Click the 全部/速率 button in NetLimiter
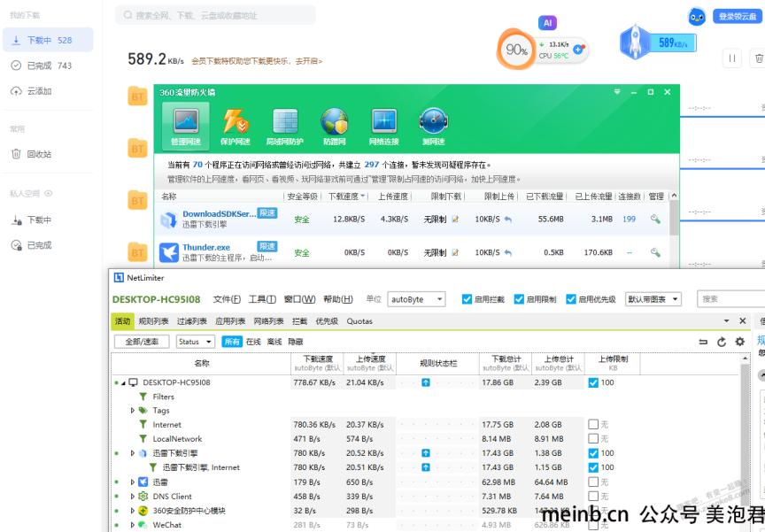This screenshot has height=532, width=765. click(142, 342)
